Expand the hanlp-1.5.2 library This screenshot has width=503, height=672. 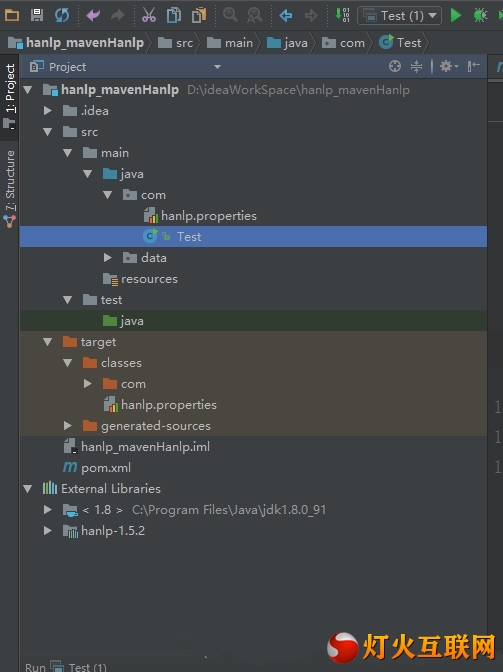48,531
